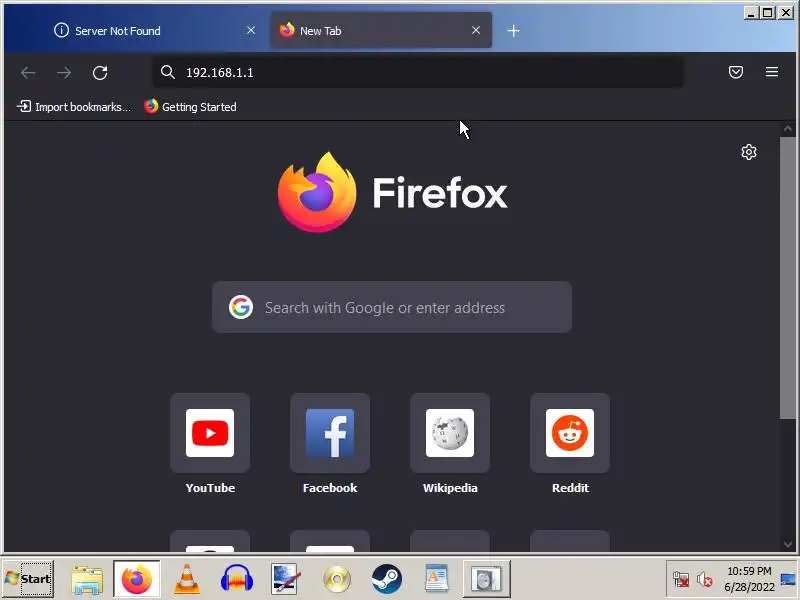Click the vertical scrollbar thumb
800x600 pixels.
(x=788, y=278)
